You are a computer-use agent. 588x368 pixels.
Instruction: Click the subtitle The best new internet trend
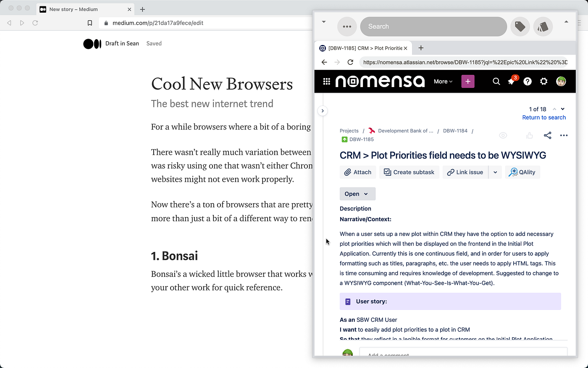click(212, 104)
